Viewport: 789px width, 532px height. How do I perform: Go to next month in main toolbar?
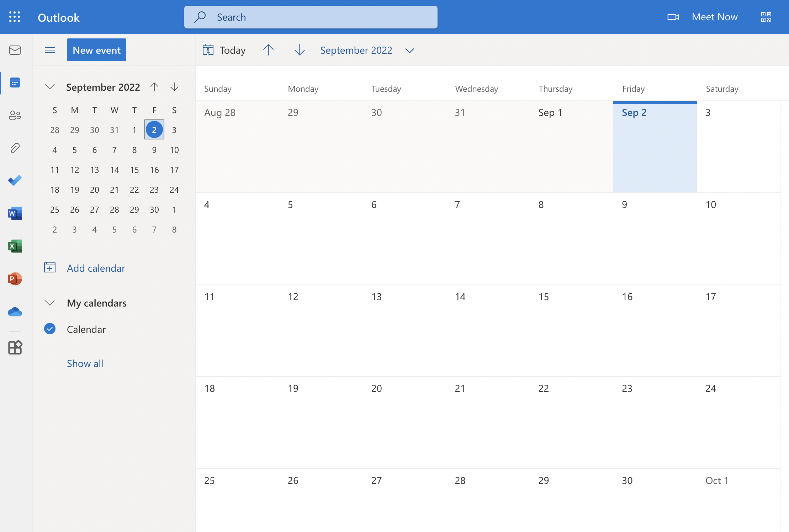(x=300, y=50)
